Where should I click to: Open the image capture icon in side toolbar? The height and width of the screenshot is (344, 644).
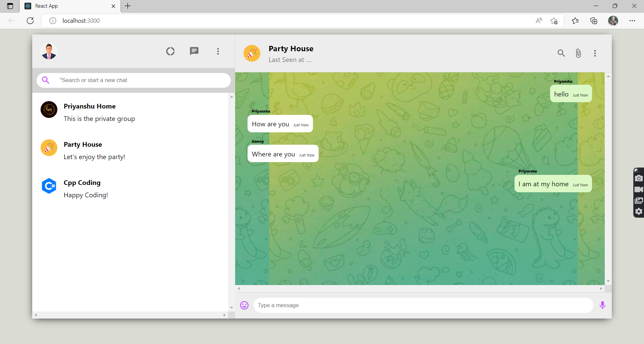point(639,200)
